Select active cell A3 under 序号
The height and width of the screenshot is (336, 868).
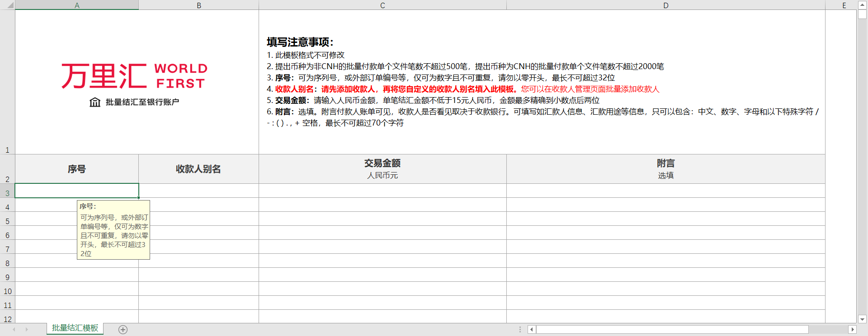point(77,191)
